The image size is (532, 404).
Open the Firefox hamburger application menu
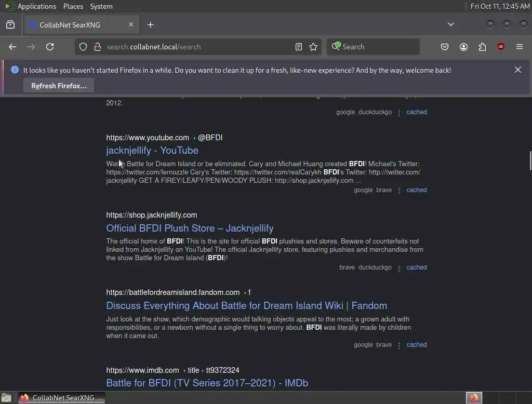pyautogui.click(x=520, y=47)
